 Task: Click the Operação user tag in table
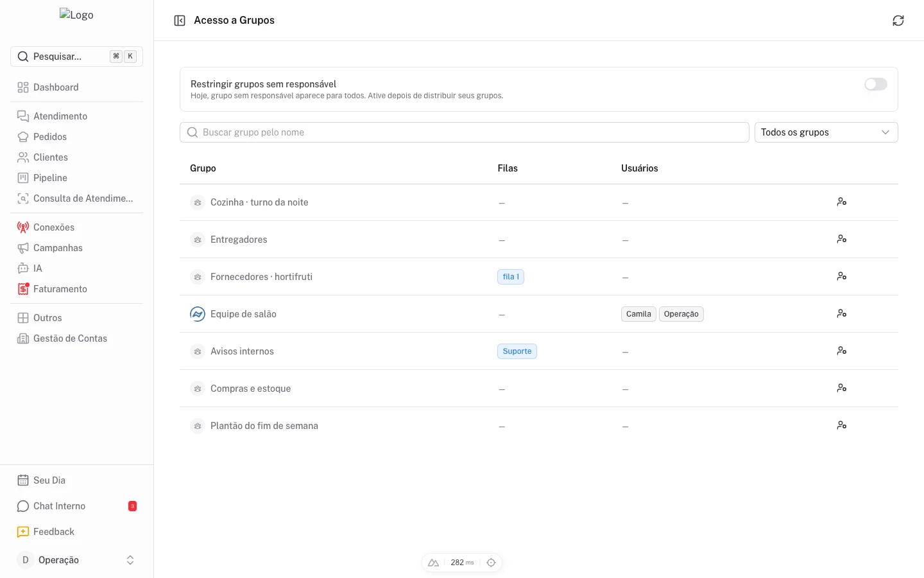coord(681,314)
